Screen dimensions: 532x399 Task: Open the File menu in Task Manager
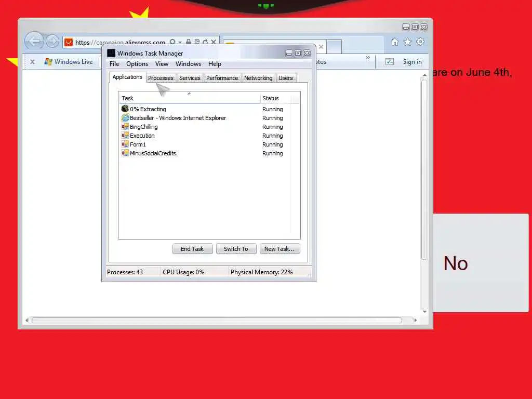tap(114, 64)
